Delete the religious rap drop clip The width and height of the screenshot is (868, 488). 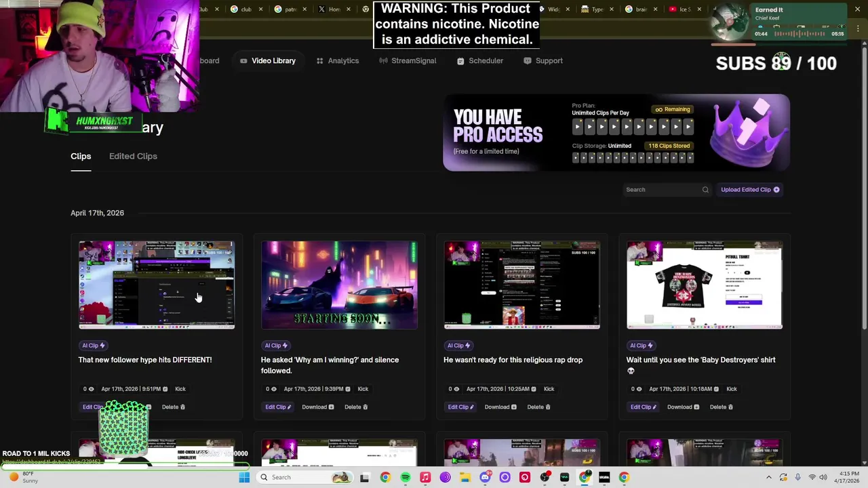coord(538,407)
